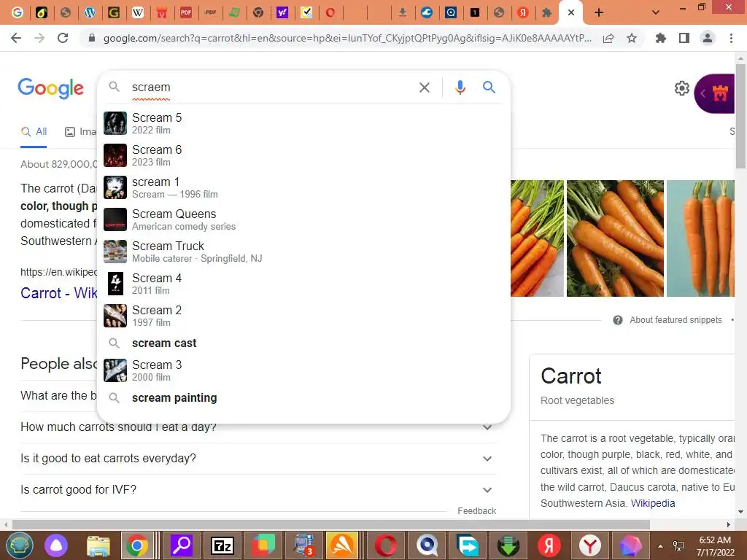Click About featured snippets link
The width and height of the screenshot is (747, 560).
pyautogui.click(x=676, y=320)
